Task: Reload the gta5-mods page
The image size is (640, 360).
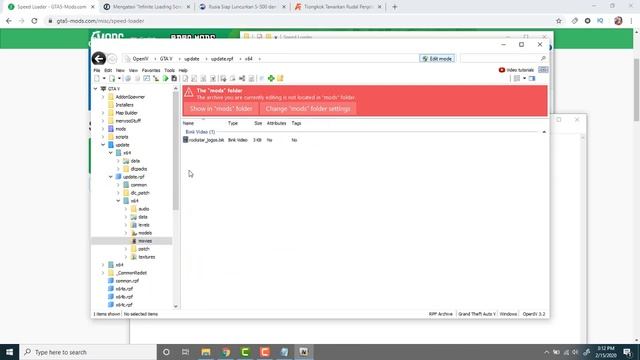Action: pyautogui.click(x=34, y=21)
